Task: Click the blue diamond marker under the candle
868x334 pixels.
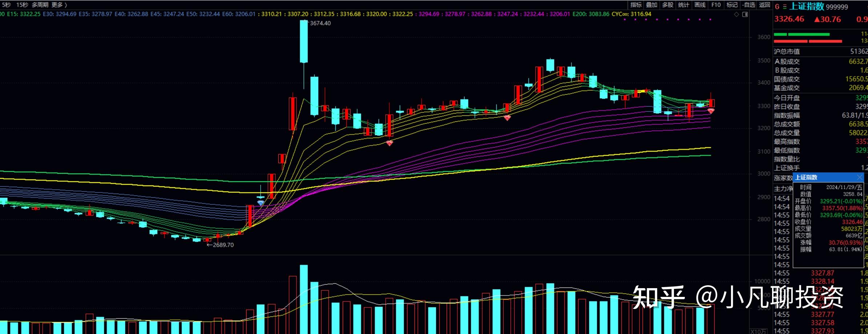Action: point(261,203)
